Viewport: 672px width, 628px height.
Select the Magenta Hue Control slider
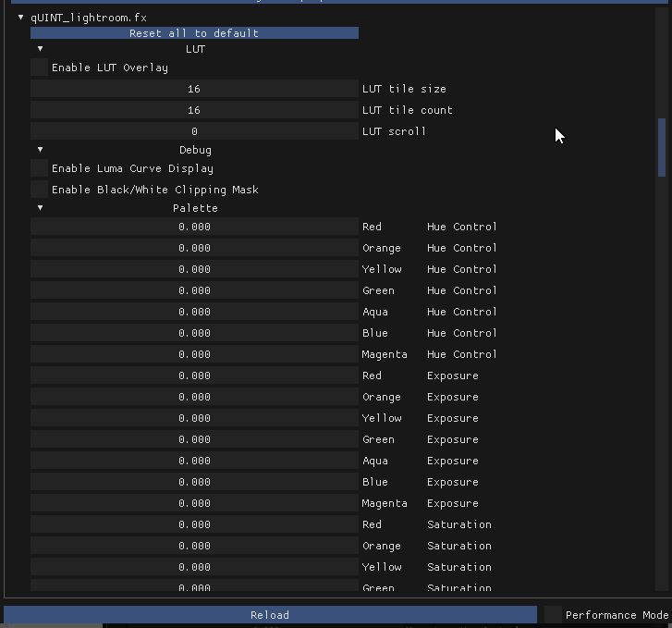tap(194, 354)
